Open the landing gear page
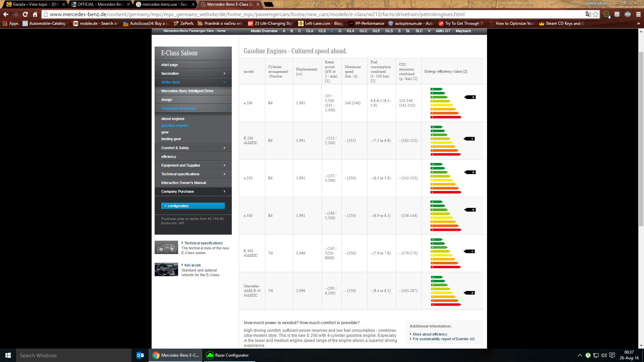This screenshot has height=362, width=644. click(171, 139)
